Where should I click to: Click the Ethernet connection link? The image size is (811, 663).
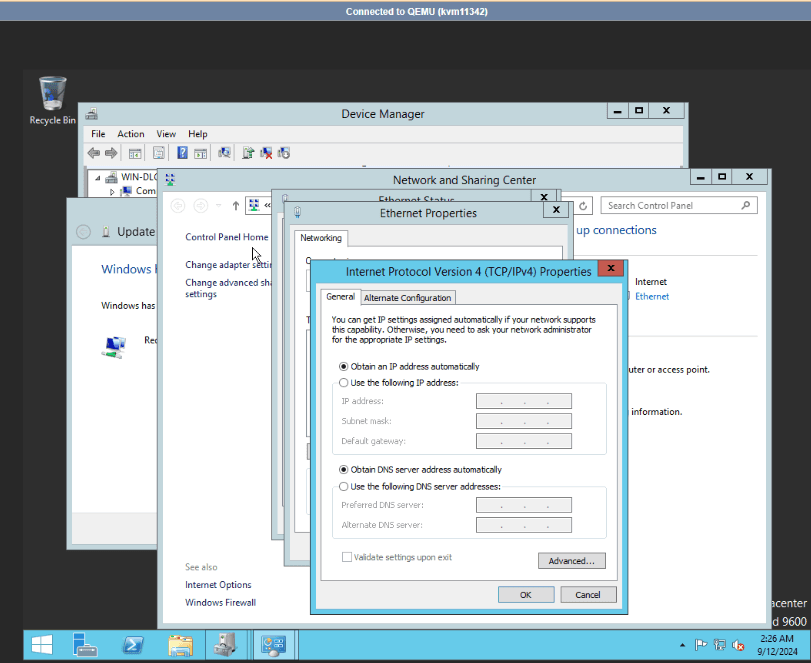tap(652, 296)
